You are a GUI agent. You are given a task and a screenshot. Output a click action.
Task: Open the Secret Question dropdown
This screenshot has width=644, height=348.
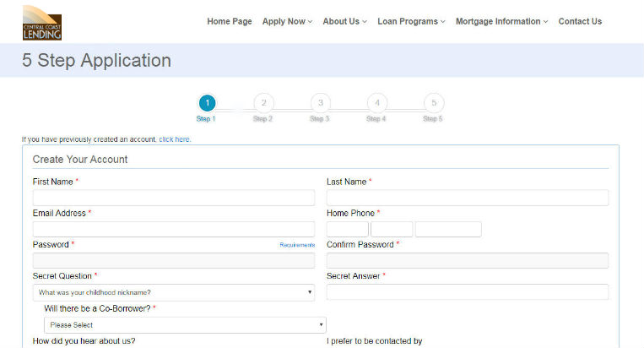tap(174, 292)
